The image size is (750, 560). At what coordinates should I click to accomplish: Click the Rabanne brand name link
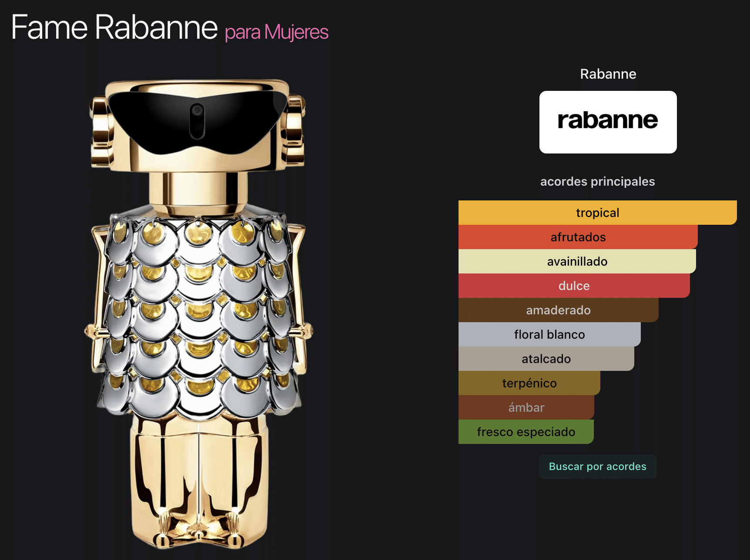coord(608,74)
